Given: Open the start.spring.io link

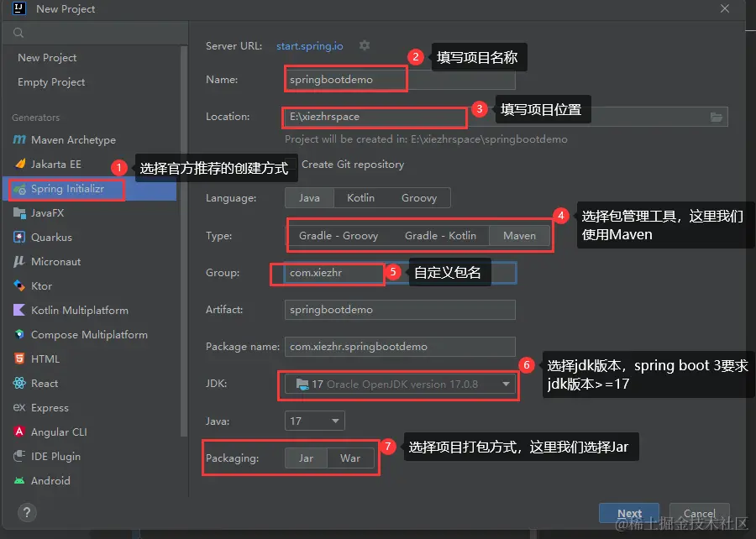Looking at the screenshot, I should 307,46.
